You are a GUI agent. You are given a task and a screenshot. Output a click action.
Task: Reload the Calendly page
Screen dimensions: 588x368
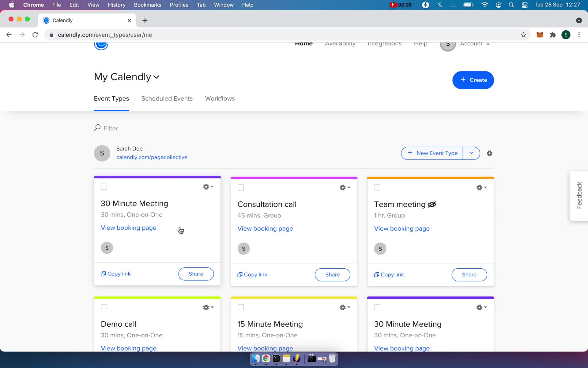pos(35,35)
